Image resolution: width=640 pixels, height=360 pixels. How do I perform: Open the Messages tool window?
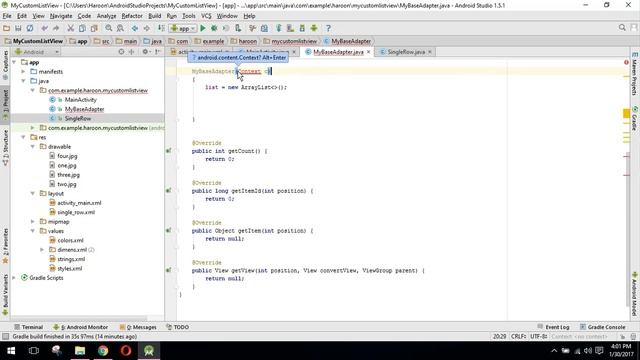click(x=138, y=327)
